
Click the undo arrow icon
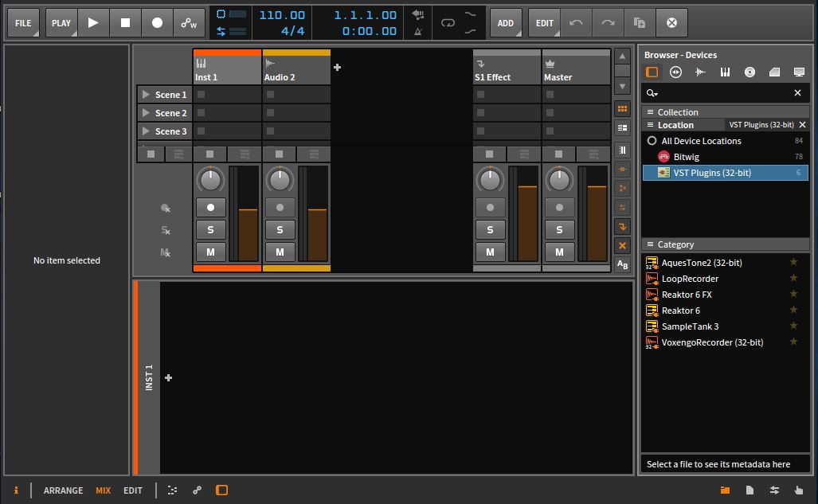[576, 22]
